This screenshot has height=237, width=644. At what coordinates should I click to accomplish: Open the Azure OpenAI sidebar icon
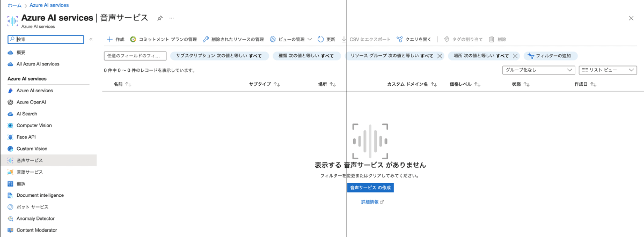coord(11,102)
